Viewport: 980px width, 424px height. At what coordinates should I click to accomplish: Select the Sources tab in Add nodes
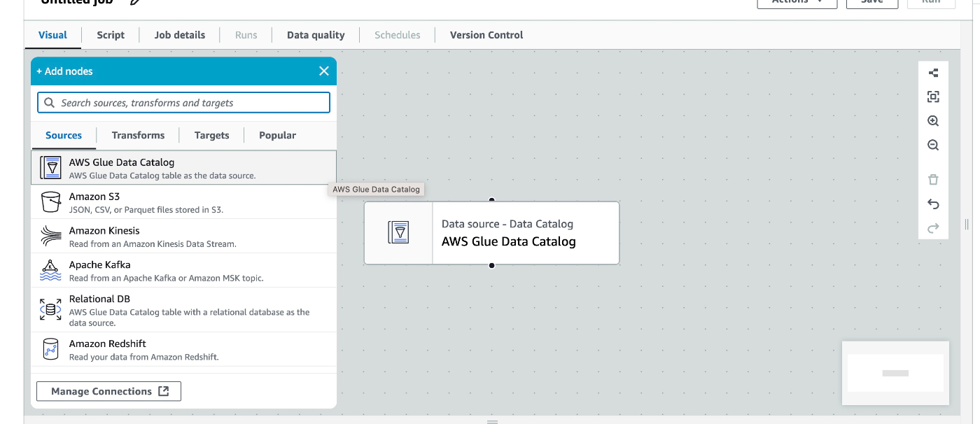click(64, 136)
